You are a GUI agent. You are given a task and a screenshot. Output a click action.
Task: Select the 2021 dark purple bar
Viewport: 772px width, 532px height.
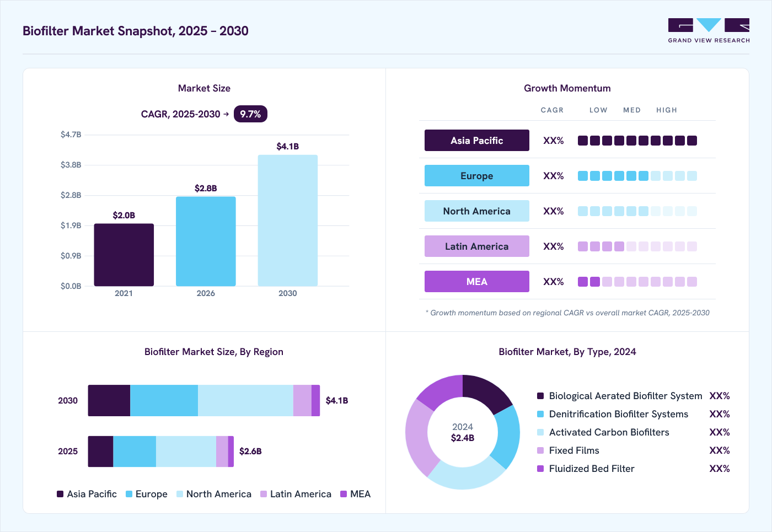[x=124, y=255]
